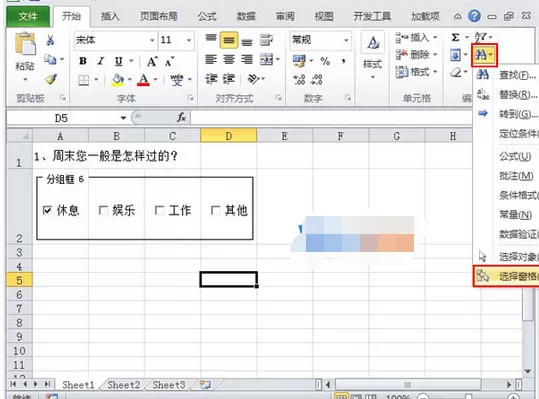
Task: Click the Cut scissors icon
Action: pyautogui.click(x=50, y=40)
